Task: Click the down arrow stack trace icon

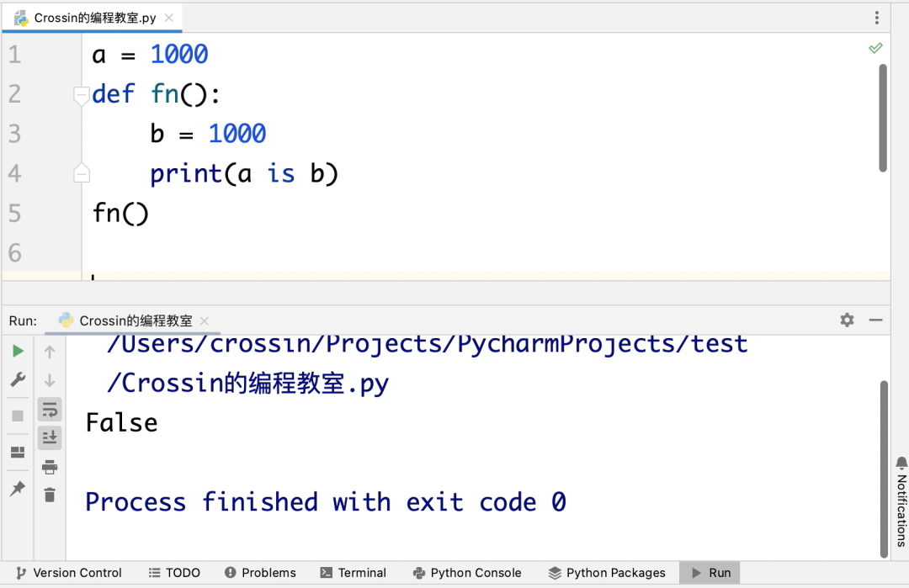Action: coord(50,380)
